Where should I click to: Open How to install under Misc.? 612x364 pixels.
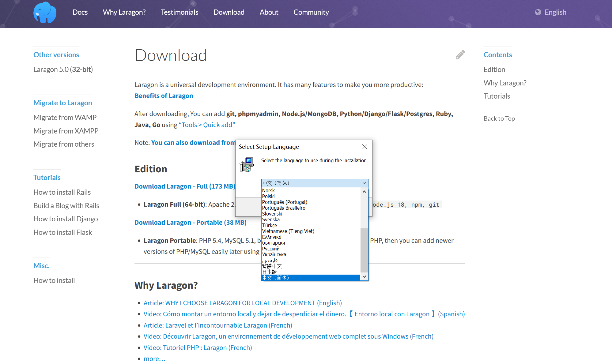[54, 280]
